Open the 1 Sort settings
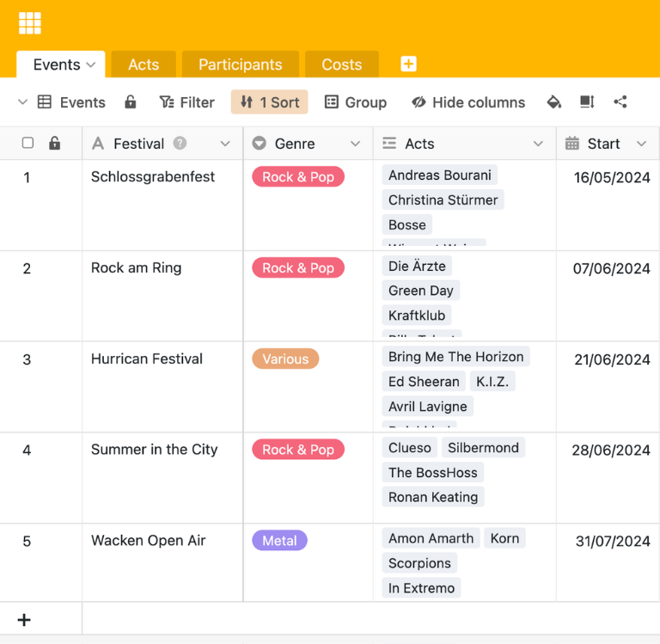This screenshot has width=660, height=644. pos(269,102)
